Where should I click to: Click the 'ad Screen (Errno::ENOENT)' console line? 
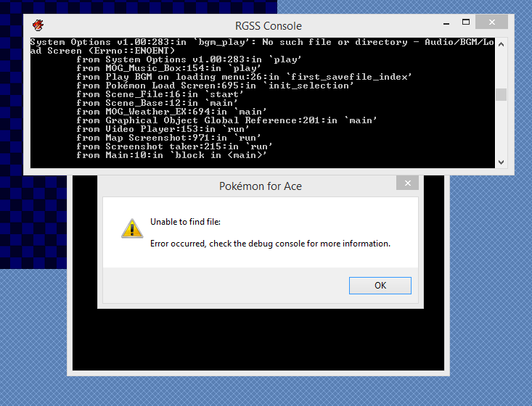click(102, 51)
